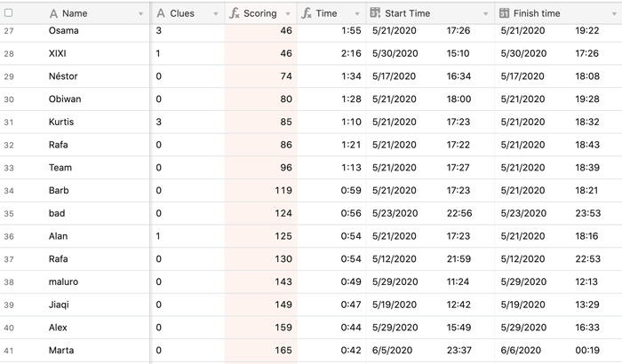Click the Scoring formula field icon
622x364 pixels.
tap(235, 13)
